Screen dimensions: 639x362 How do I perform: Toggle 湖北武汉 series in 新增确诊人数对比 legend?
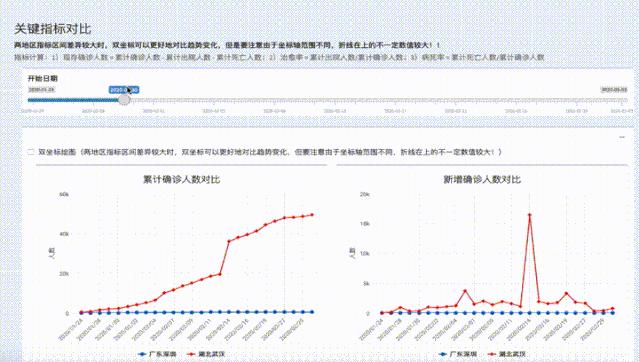[507, 354]
